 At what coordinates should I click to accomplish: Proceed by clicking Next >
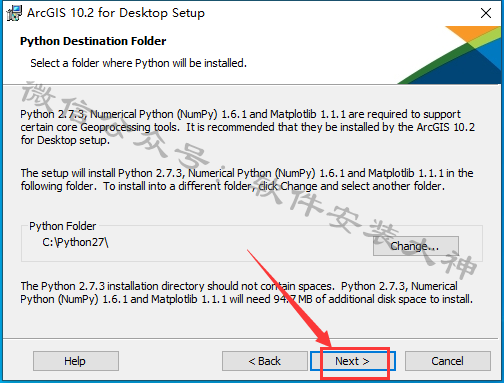[353, 361]
